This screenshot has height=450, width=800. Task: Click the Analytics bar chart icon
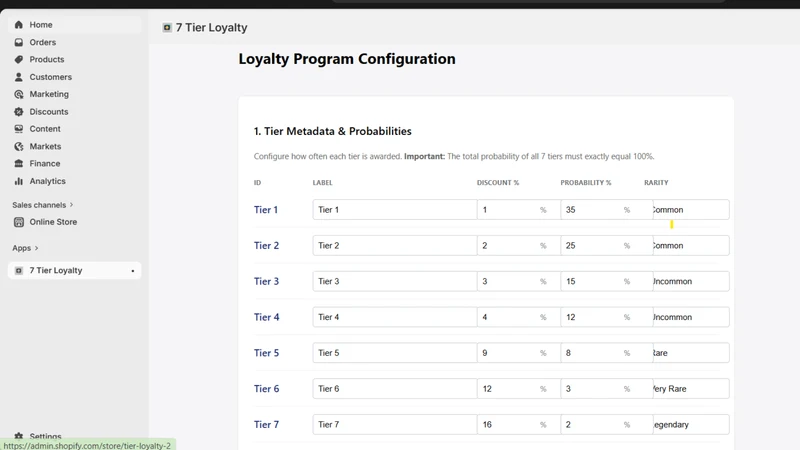coord(19,181)
